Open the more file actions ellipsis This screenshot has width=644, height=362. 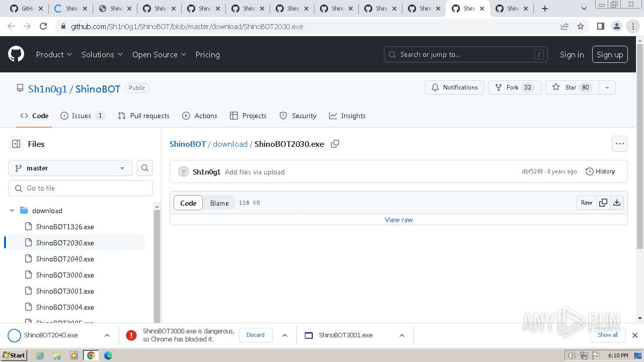click(x=619, y=144)
